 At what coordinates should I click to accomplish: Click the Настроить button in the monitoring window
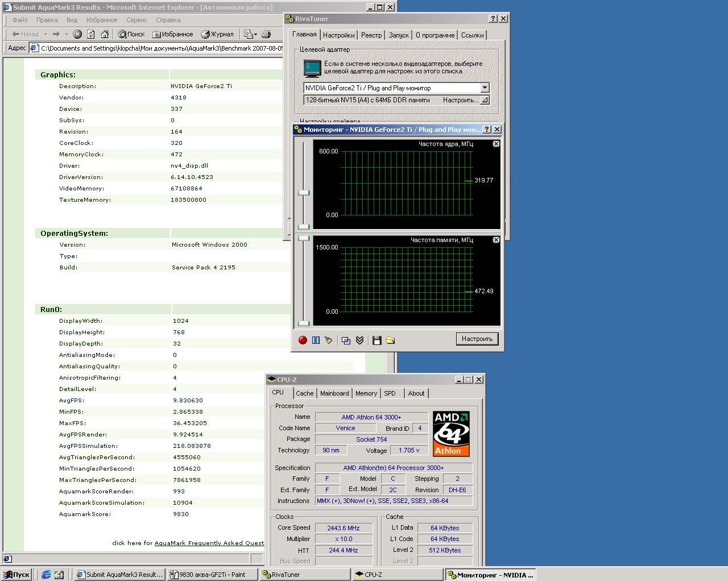coord(477,339)
